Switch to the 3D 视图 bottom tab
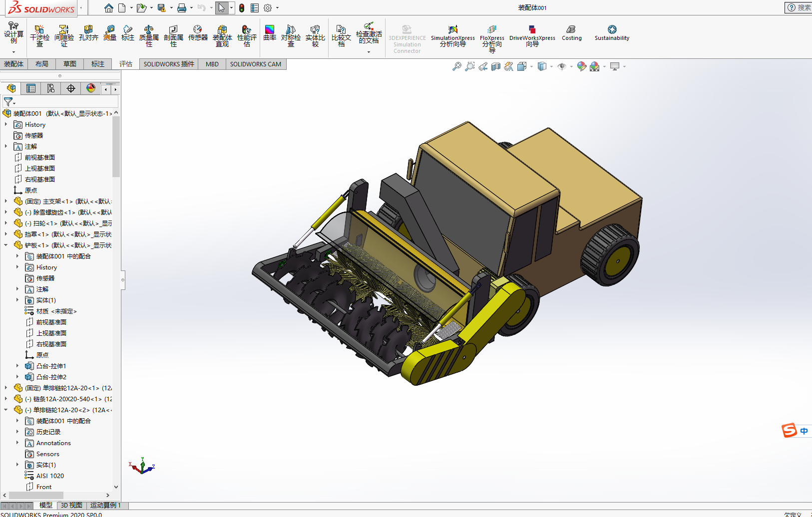This screenshot has width=812, height=517. (x=71, y=506)
